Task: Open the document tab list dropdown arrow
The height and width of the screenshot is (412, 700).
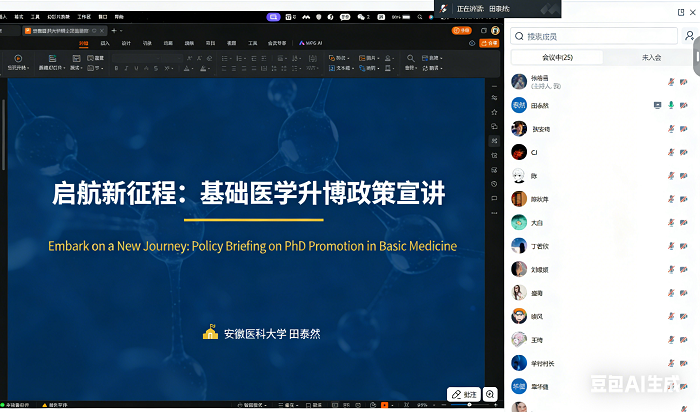Action: 123,31
